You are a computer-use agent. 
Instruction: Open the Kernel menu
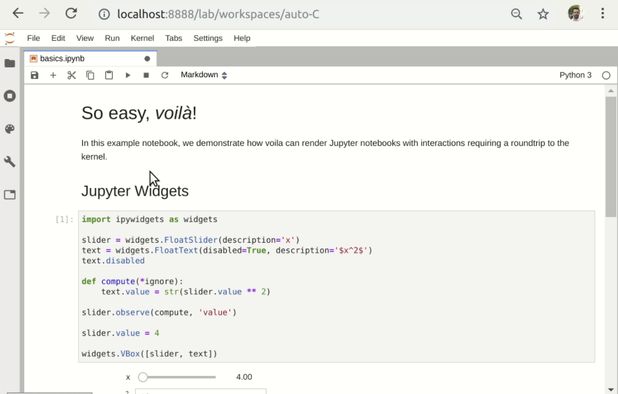[x=142, y=38]
